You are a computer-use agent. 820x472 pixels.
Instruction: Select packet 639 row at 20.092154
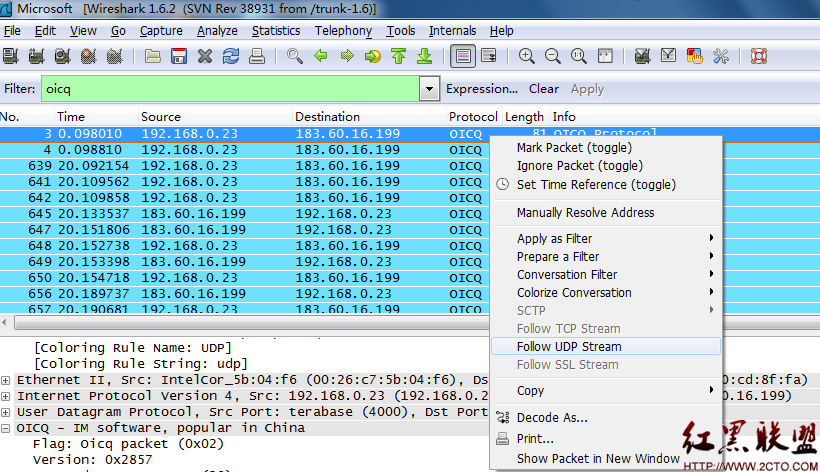245,166
